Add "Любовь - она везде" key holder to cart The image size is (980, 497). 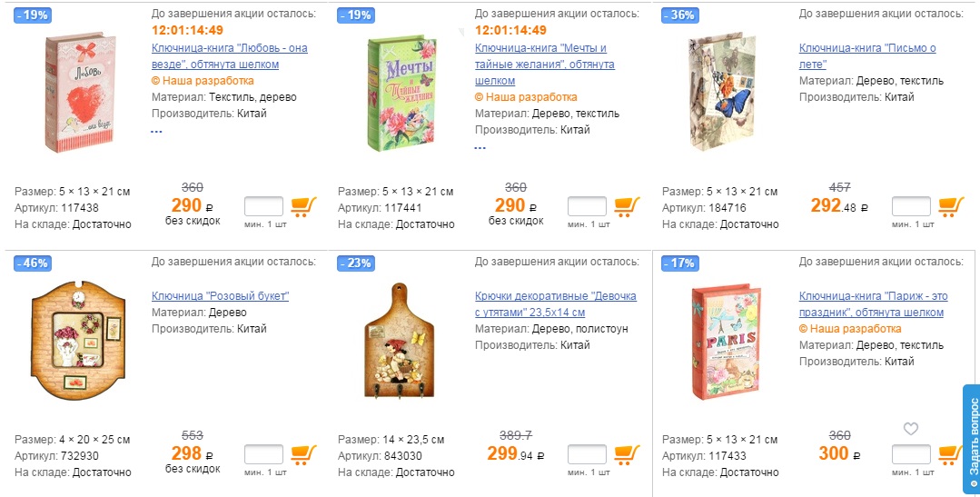pyautogui.click(x=303, y=207)
